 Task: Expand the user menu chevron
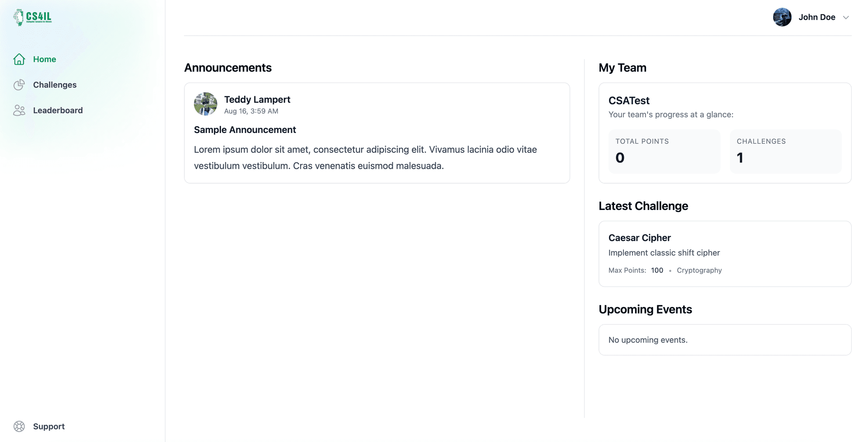(x=846, y=18)
